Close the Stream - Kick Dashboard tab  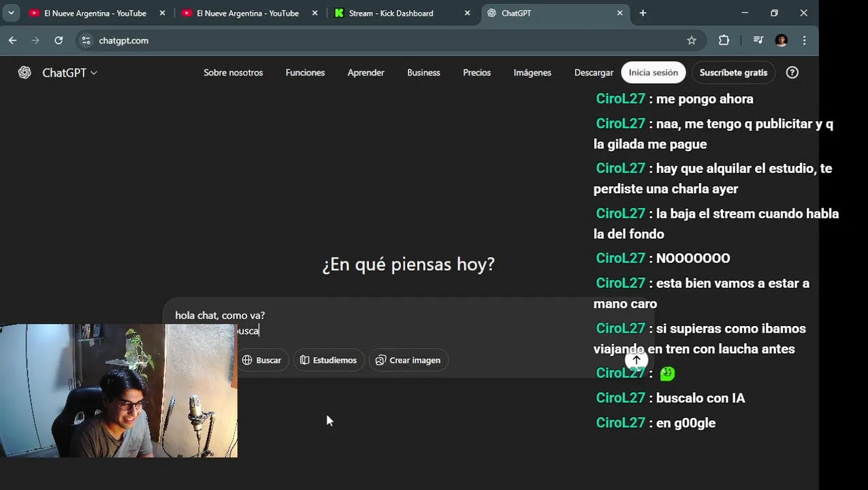(x=467, y=13)
